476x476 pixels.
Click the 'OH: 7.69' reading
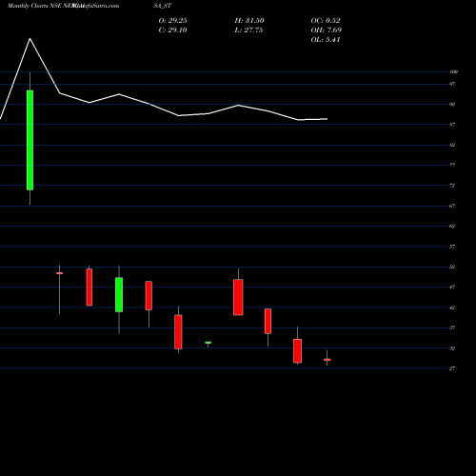(327, 30)
